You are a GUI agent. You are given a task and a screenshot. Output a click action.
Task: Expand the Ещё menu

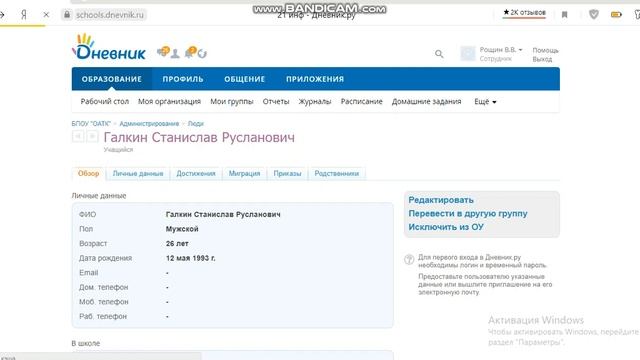485,102
